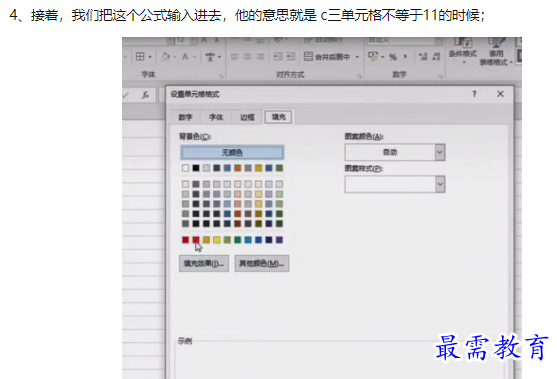Pick the dark navy standard color swatch
The height and width of the screenshot is (379, 557).
269,240
